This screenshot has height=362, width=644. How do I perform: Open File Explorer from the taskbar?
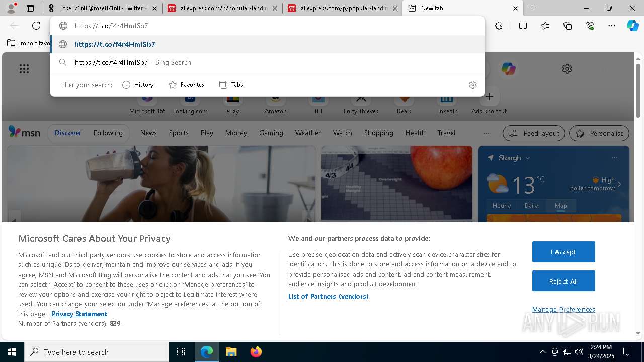point(231,352)
